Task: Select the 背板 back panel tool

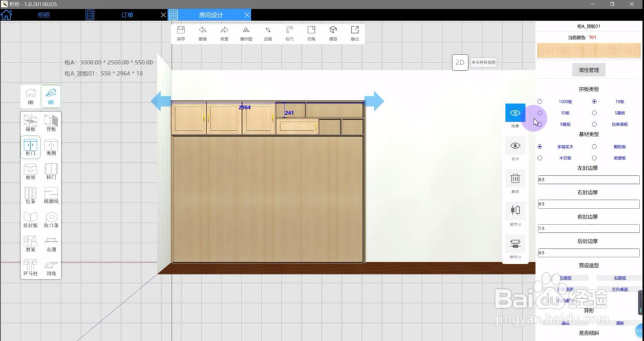Action: point(51,123)
